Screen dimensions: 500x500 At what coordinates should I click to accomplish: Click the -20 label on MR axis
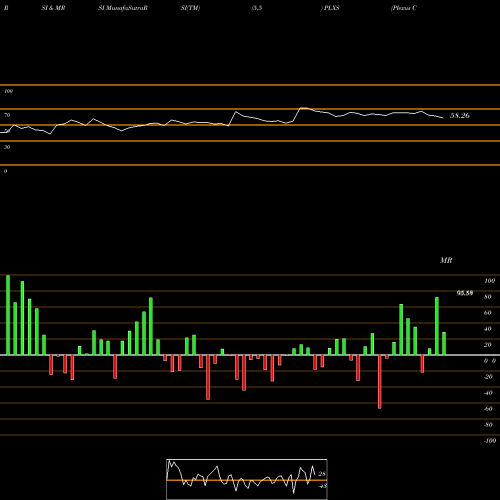(488, 377)
